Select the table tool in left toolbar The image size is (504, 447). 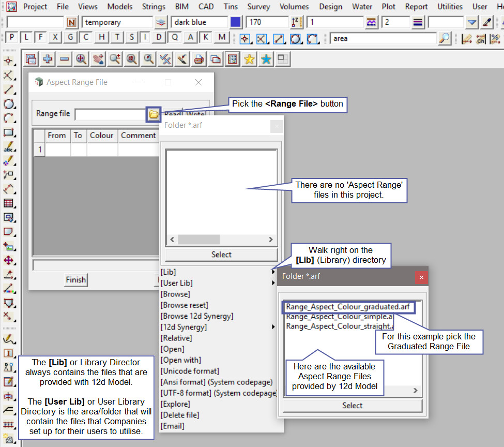point(8,203)
